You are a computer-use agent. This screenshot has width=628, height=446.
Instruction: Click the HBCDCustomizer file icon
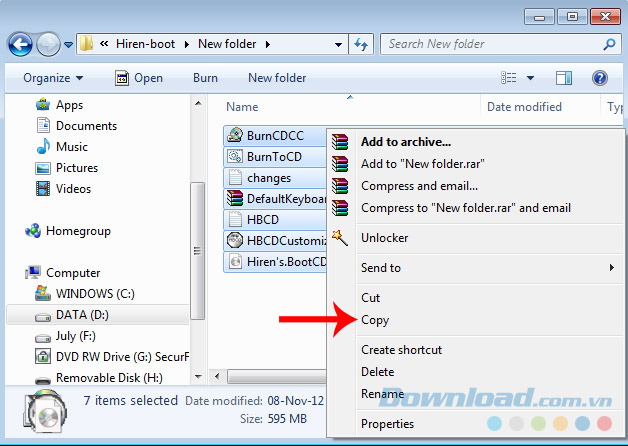[235, 240]
